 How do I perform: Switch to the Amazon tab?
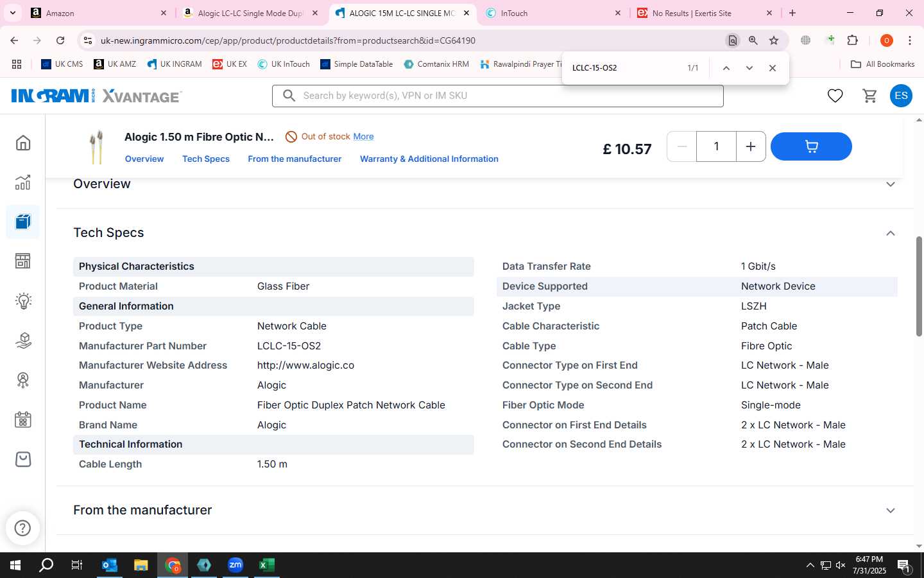(x=99, y=13)
